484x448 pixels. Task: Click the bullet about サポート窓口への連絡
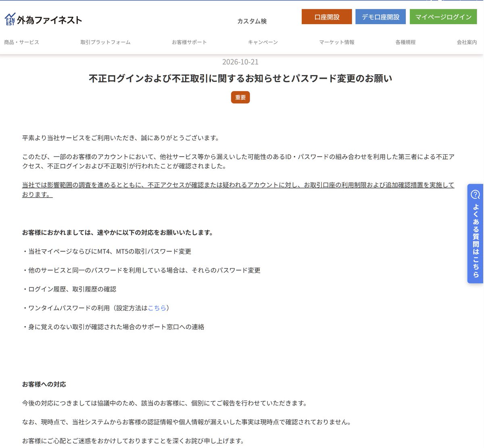113,327
